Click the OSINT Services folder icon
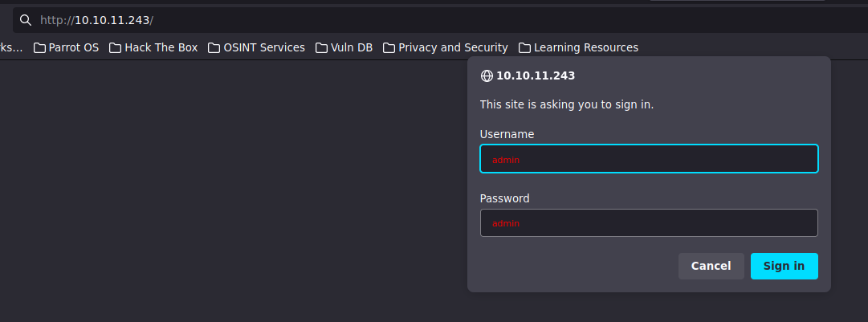Image resolution: width=868 pixels, height=322 pixels. tap(214, 48)
